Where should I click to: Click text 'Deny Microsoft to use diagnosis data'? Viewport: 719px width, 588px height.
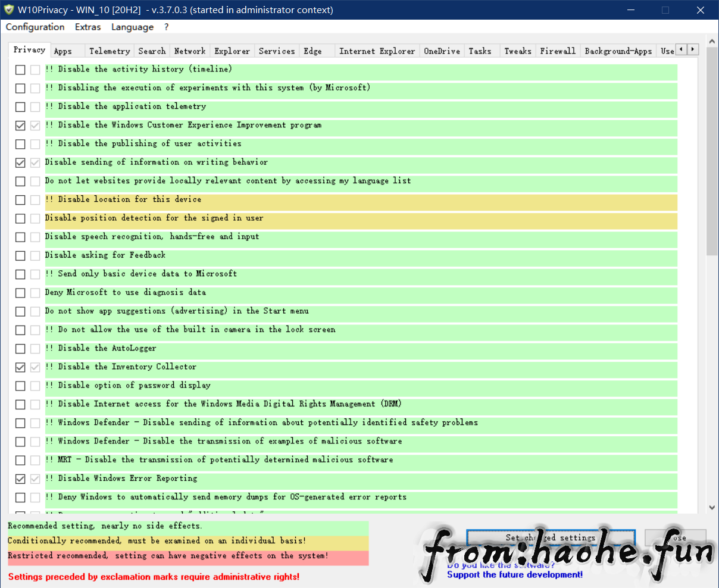click(x=126, y=292)
